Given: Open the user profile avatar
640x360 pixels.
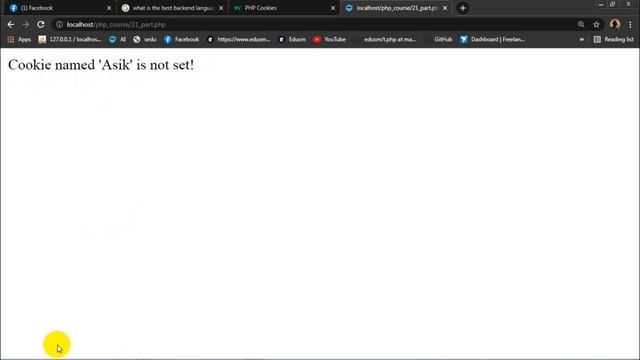Looking at the screenshot, I should point(615,24).
